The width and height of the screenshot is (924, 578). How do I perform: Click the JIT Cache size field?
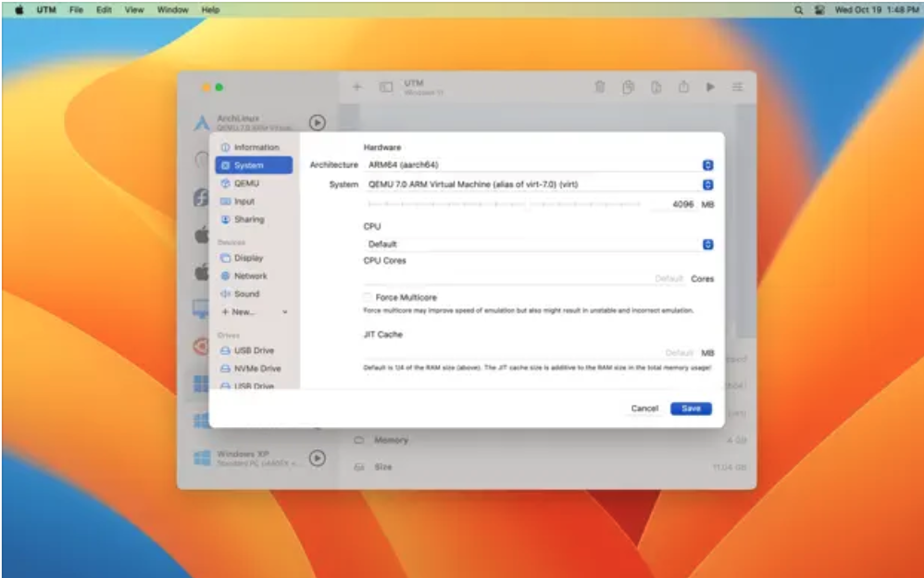(530, 353)
